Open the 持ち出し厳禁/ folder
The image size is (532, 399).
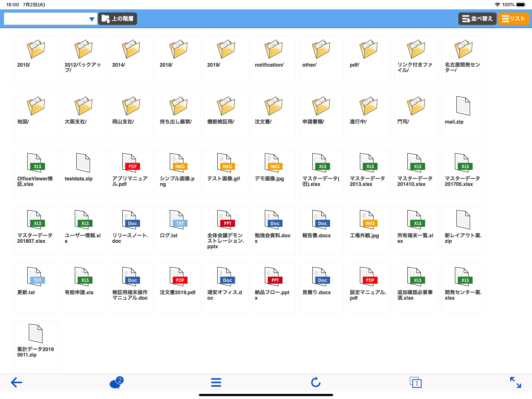[x=178, y=117]
